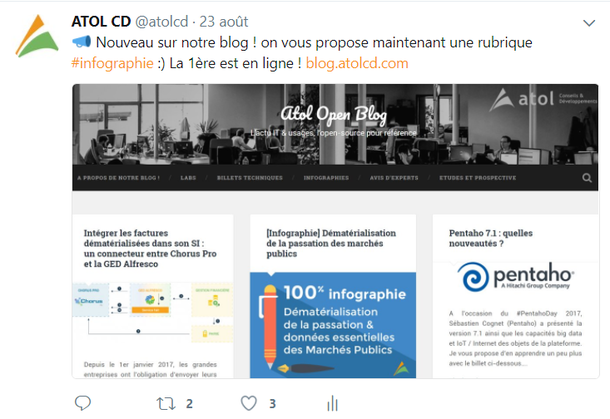
Task: Open the tweet options chevron menu
Action: (x=589, y=23)
